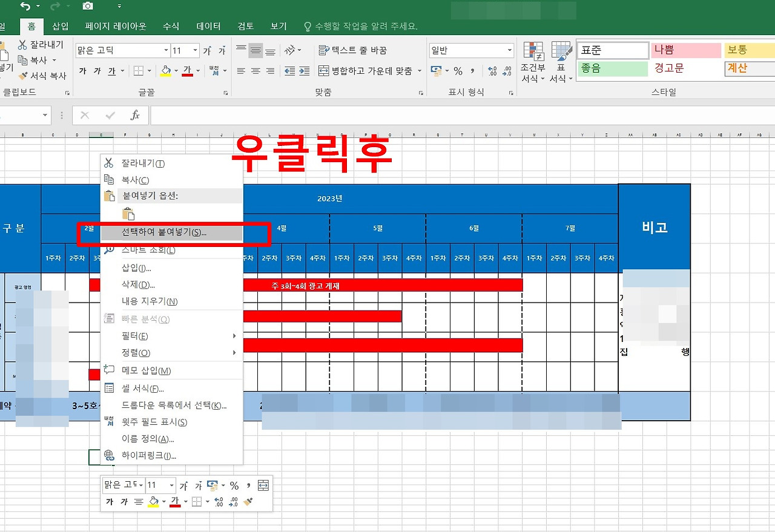Screen dimensions: 775x532
Task: Open 글꼴 group dialog launcher
Action: coord(226,93)
